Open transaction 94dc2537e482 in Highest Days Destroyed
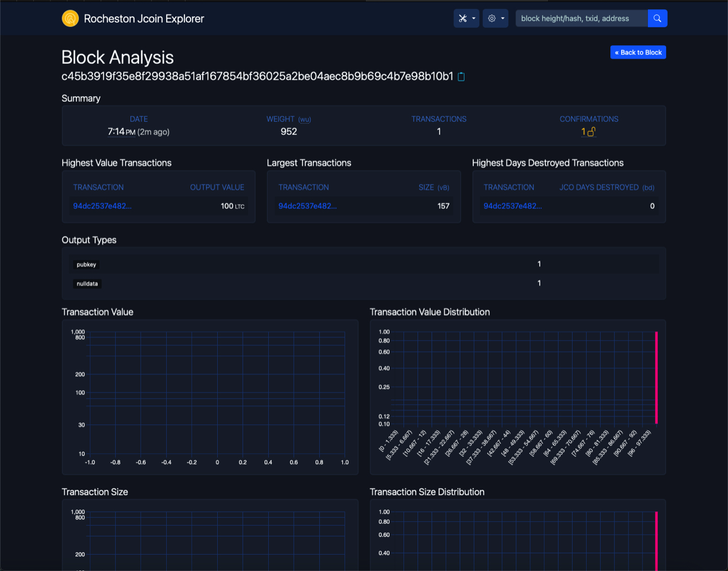728x571 pixels. pos(513,206)
